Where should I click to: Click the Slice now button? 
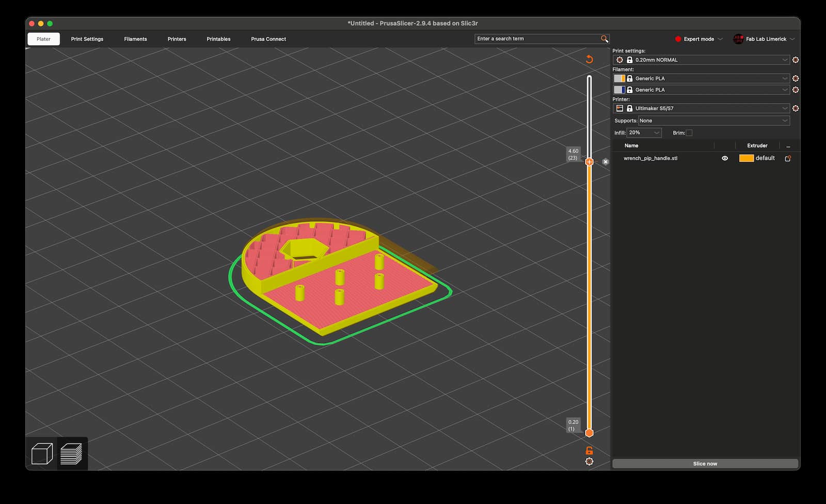click(x=705, y=464)
